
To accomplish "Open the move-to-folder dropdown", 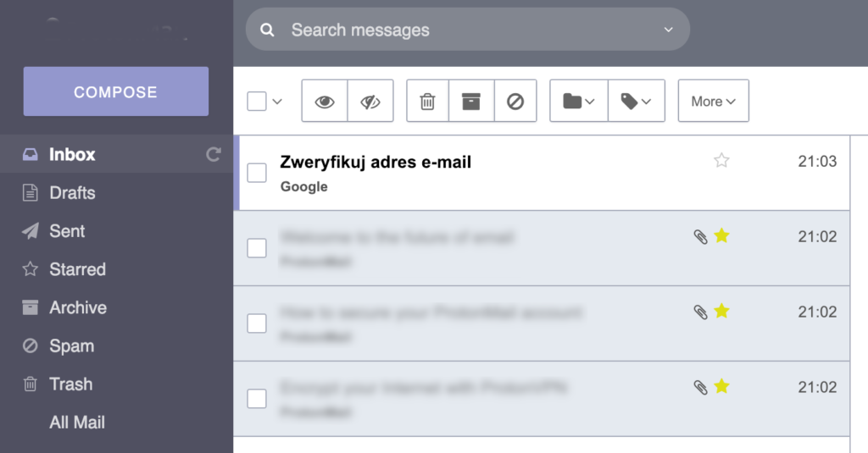I will (579, 102).
